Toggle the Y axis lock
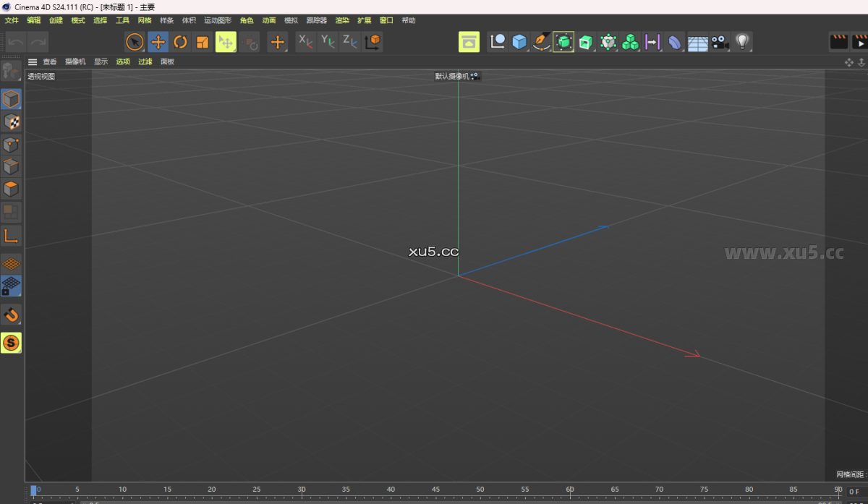Viewport: 868px width, 504px height. (327, 42)
